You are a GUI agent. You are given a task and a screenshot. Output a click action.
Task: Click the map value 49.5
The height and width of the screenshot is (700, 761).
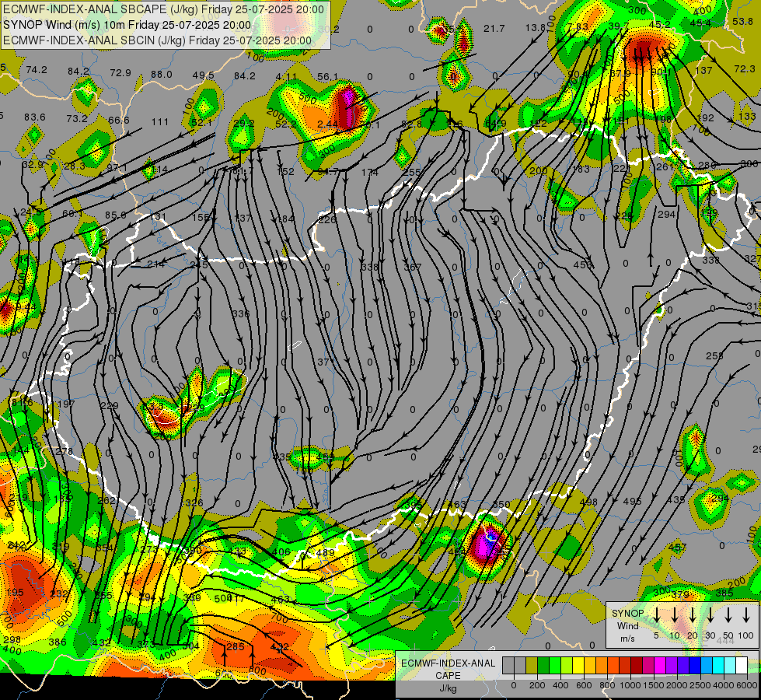[x=204, y=75]
